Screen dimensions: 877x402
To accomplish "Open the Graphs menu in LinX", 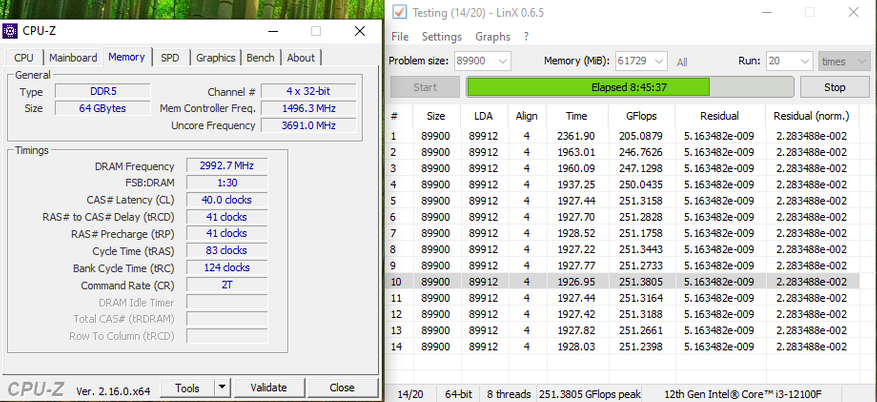I will 493,36.
